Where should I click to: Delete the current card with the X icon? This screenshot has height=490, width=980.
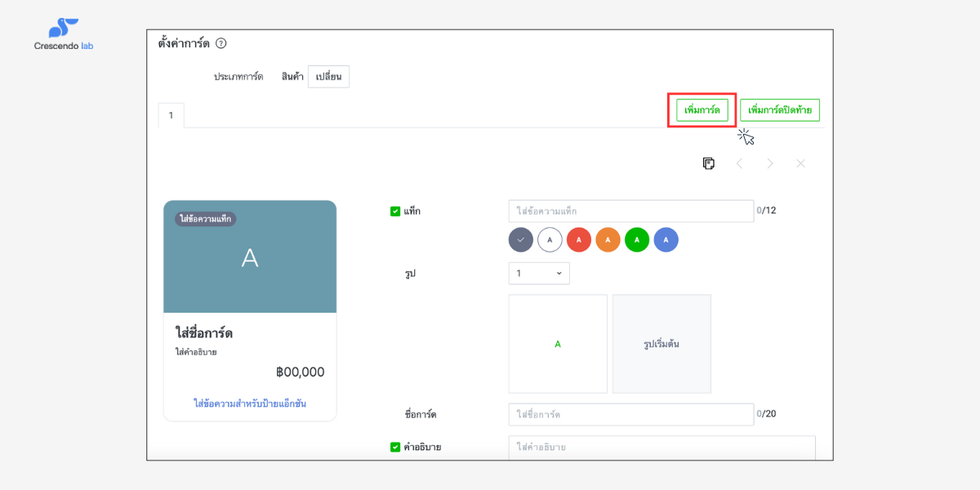800,163
